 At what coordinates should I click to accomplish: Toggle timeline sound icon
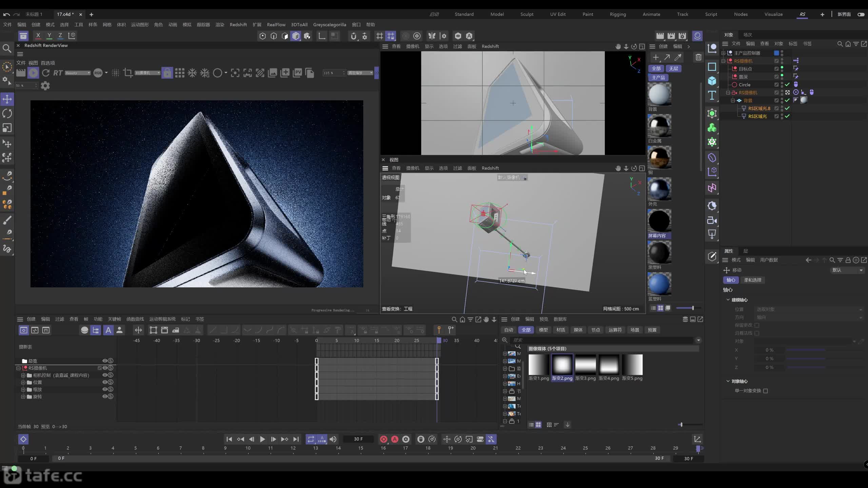[333, 439]
